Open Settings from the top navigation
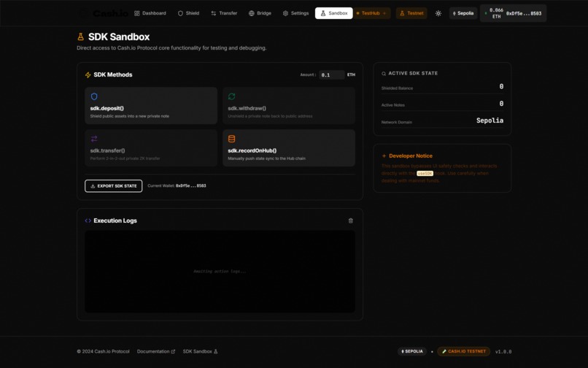Image resolution: width=588 pixels, height=368 pixels. (295, 13)
